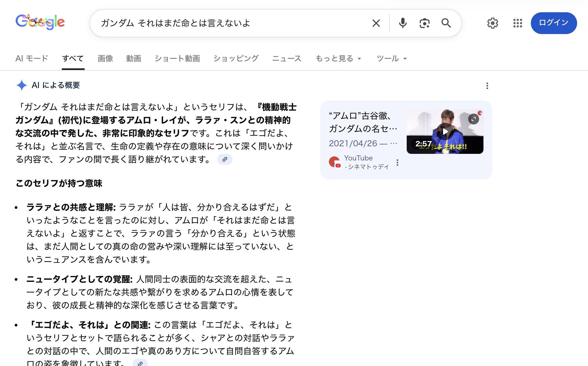Switch to the 画像 tab

(x=105, y=59)
